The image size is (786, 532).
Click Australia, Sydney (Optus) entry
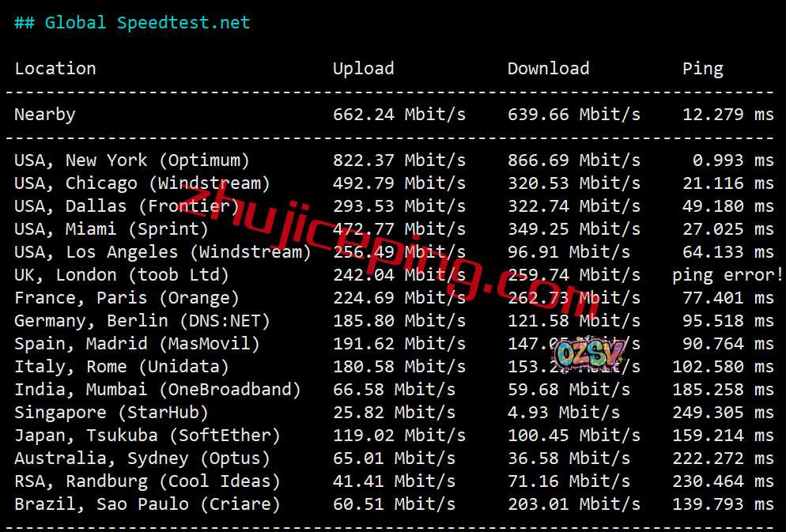click(x=142, y=458)
